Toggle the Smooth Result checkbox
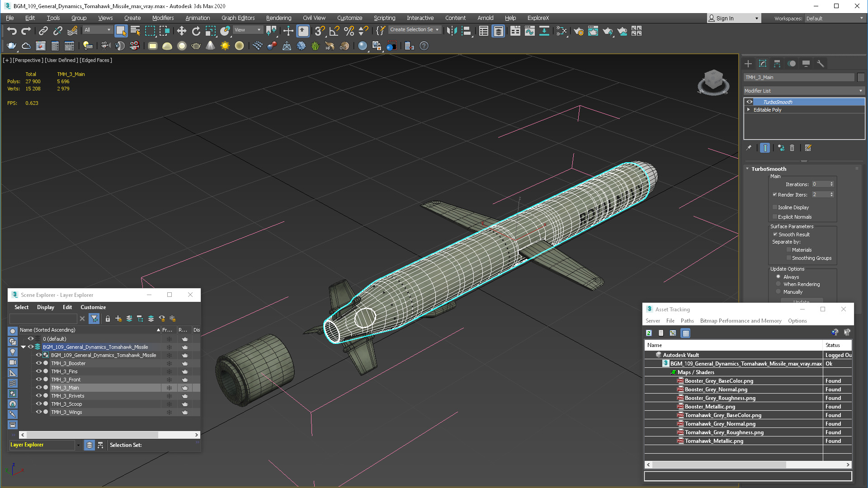The height and width of the screenshot is (488, 868). [x=775, y=235]
